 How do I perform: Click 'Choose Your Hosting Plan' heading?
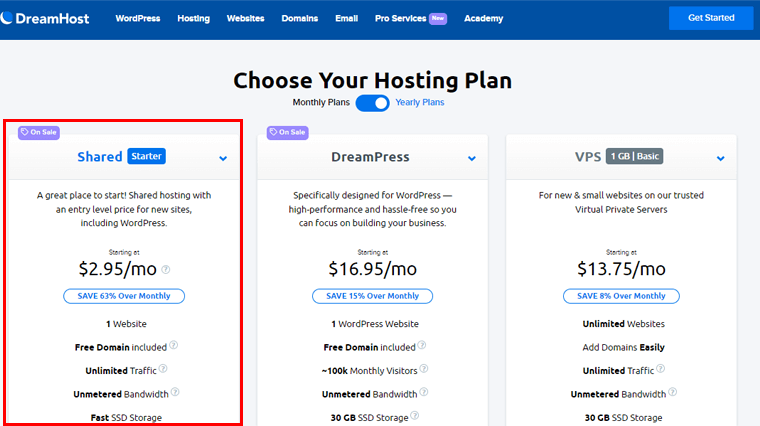click(372, 80)
